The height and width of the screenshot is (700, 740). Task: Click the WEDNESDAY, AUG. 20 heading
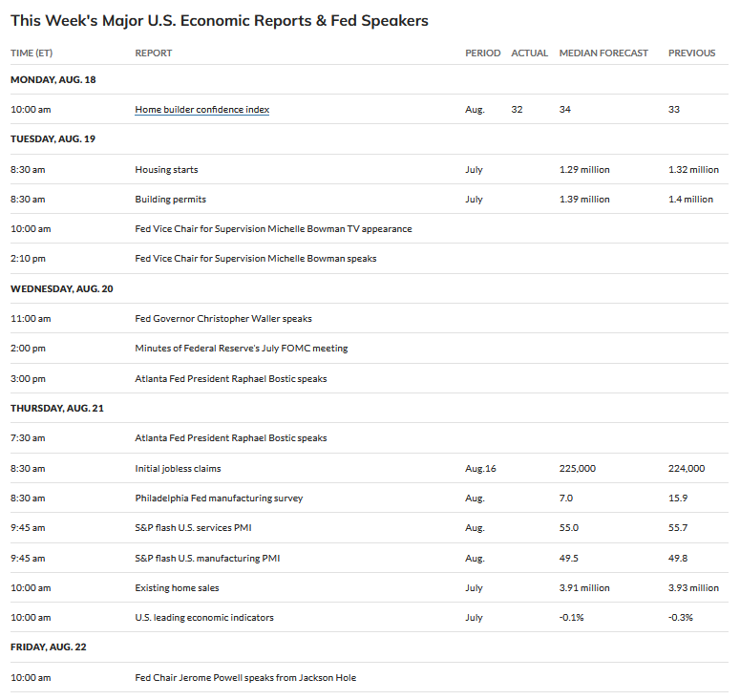62,288
